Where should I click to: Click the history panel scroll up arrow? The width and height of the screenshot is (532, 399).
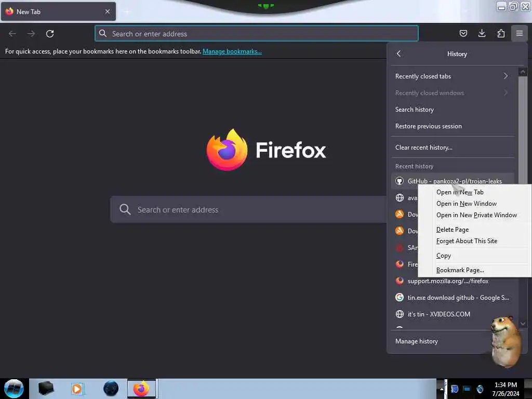tap(523, 72)
